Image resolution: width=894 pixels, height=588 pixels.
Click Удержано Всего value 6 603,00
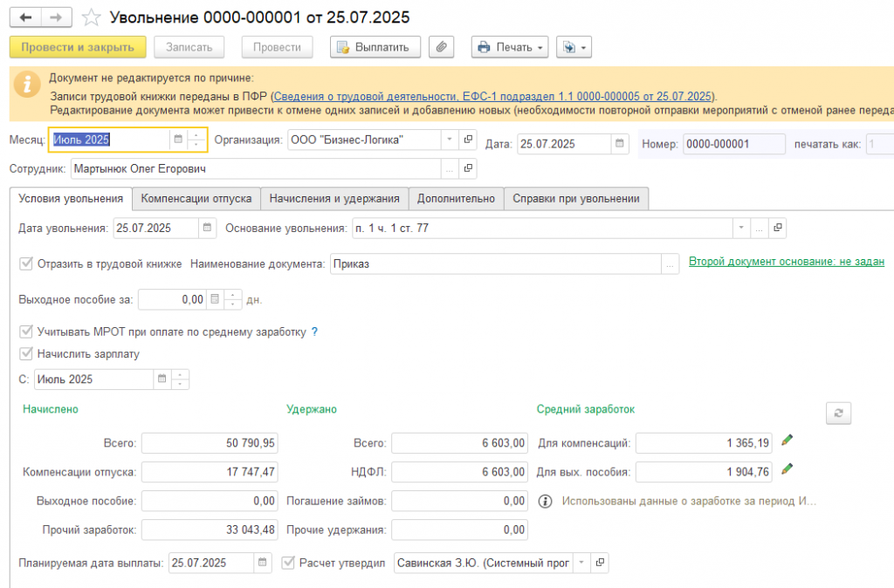[459, 443]
